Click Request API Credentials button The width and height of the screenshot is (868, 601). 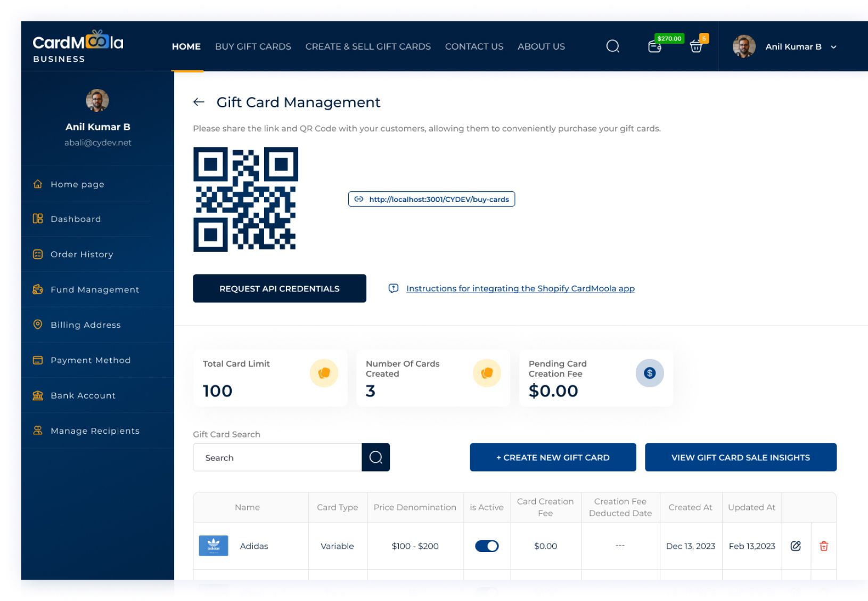(x=279, y=289)
